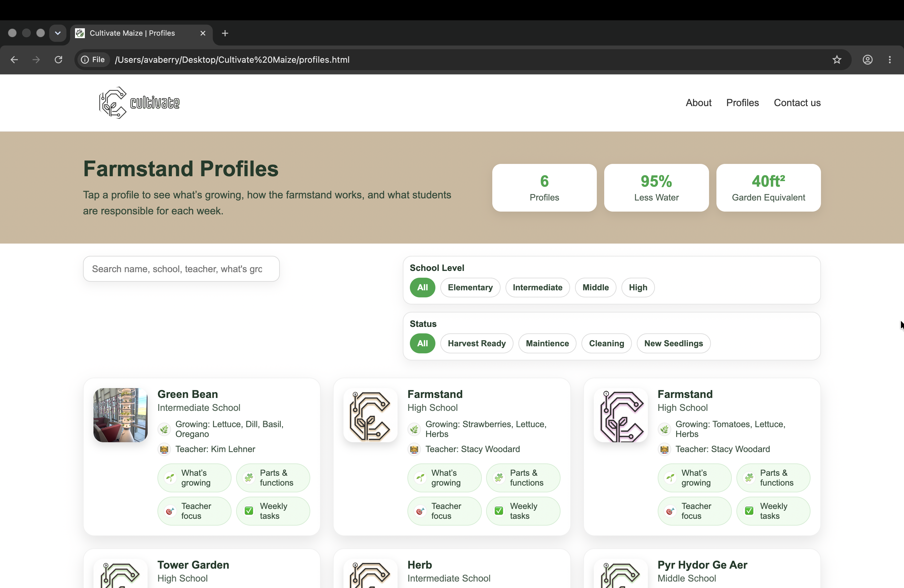Image resolution: width=904 pixels, height=588 pixels.
Task: Click Herb profile title
Action: (420, 565)
